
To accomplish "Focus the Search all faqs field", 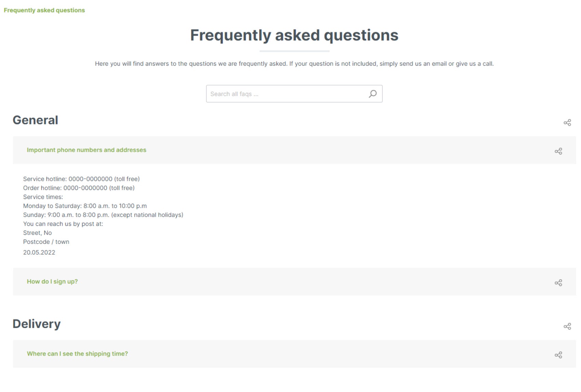I will click(x=294, y=94).
